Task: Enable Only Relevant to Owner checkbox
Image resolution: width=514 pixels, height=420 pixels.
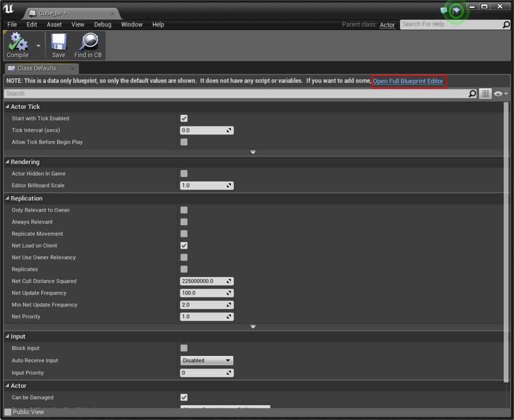Action: (x=184, y=210)
